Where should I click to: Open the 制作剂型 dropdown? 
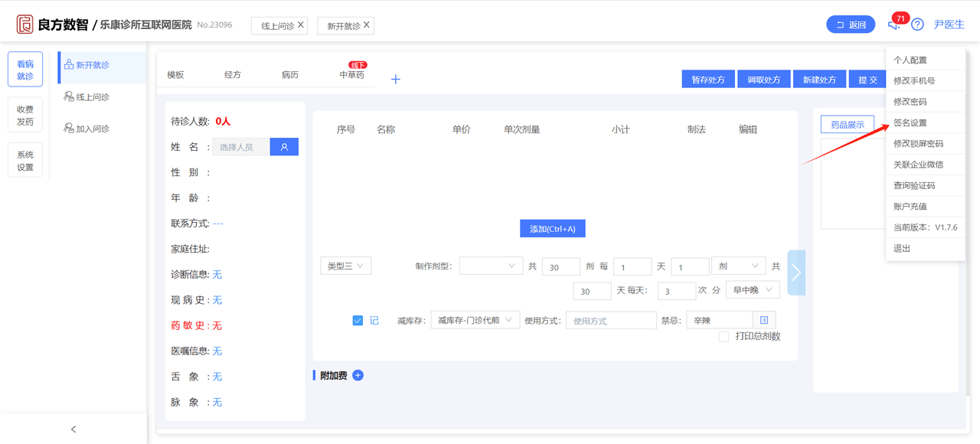492,266
